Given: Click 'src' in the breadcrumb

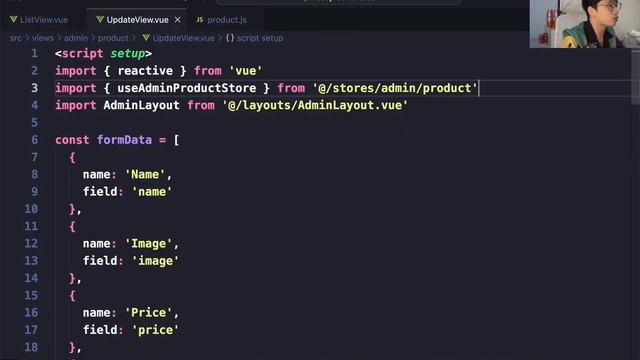Looking at the screenshot, I should click(16, 38).
